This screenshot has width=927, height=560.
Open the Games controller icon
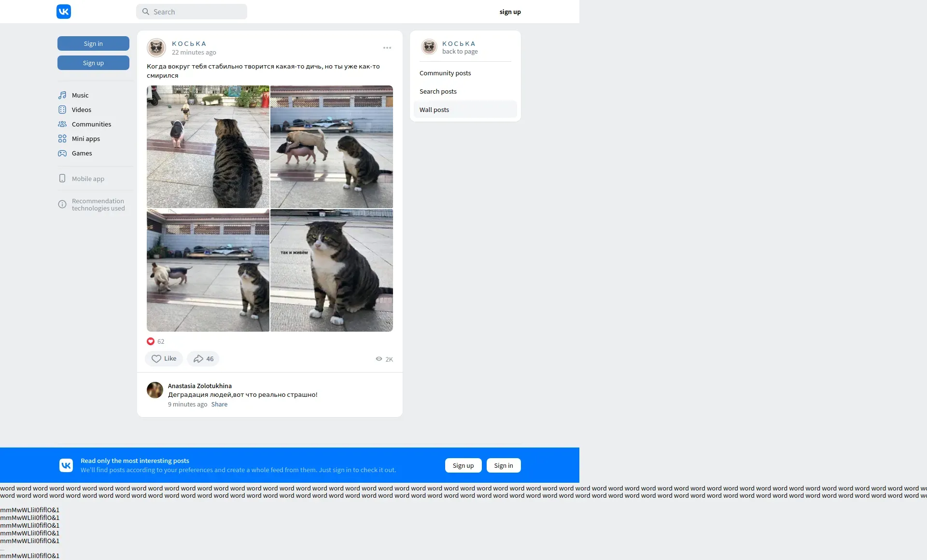click(62, 153)
